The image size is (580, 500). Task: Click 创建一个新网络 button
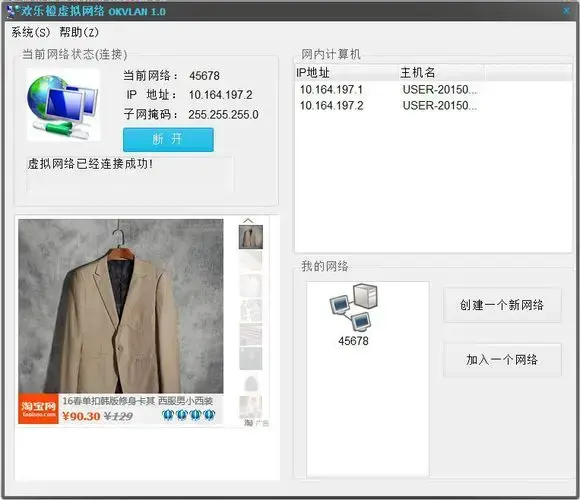[502, 305]
